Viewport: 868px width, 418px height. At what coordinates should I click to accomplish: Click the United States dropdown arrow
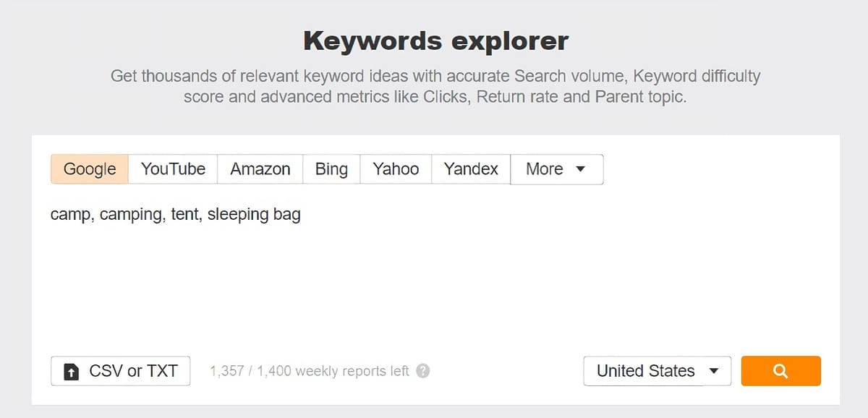coord(712,370)
